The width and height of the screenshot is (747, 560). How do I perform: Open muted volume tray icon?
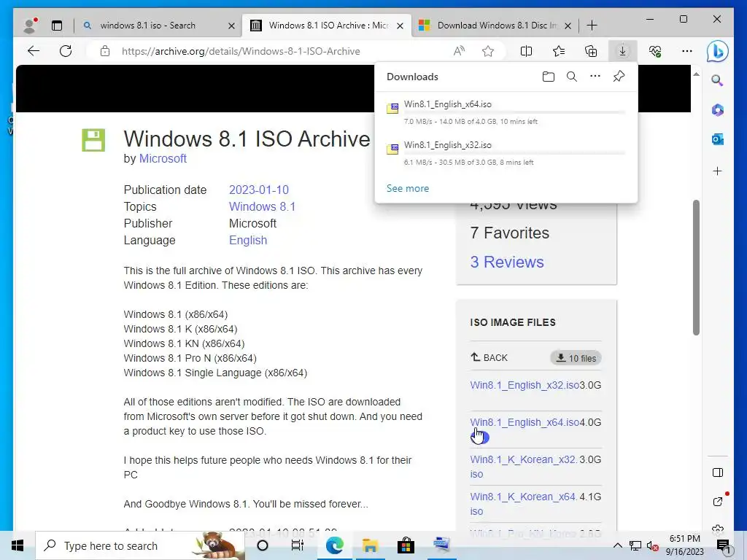[653, 545]
